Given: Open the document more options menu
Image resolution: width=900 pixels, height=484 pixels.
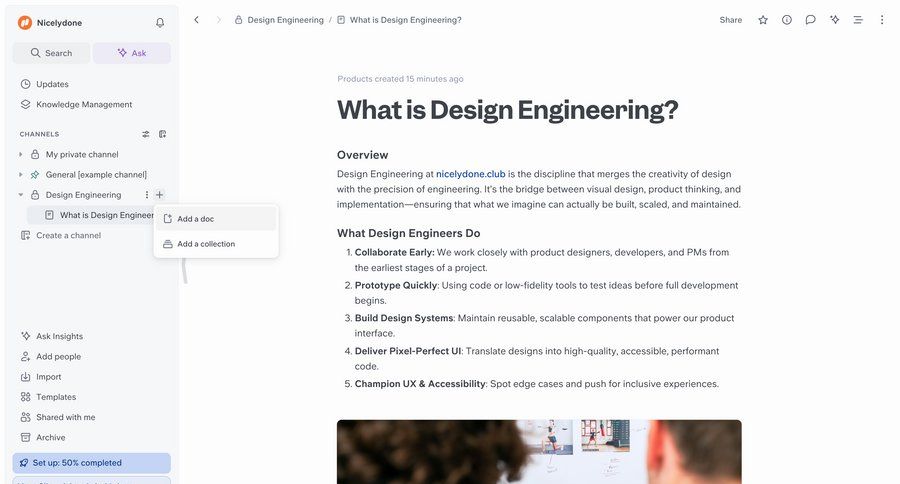Looking at the screenshot, I should 881,20.
